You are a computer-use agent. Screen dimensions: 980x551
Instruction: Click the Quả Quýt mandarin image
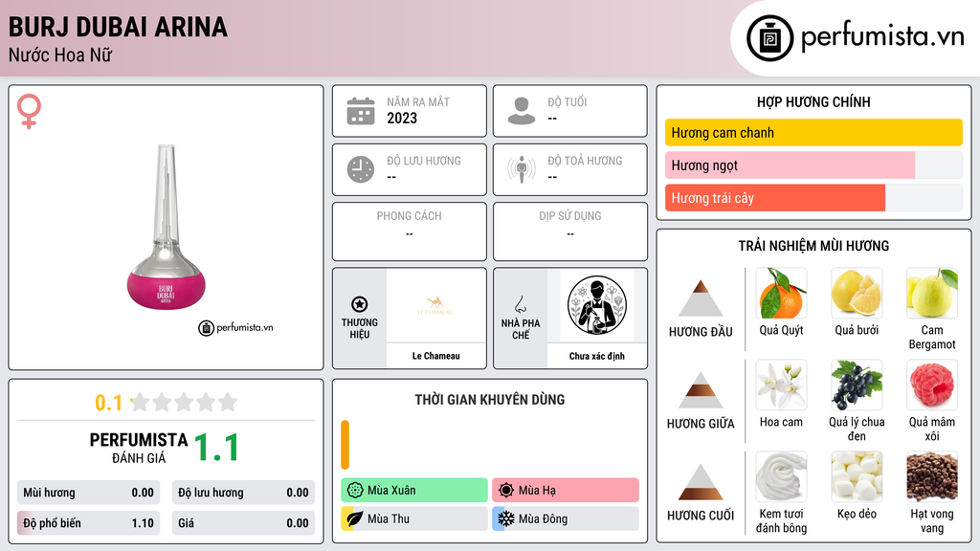781,294
